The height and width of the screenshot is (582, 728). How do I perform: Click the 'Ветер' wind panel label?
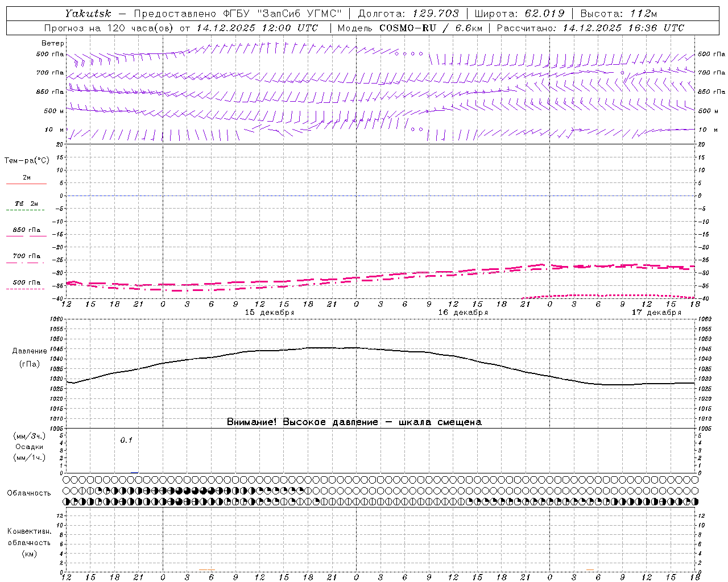pyautogui.click(x=53, y=43)
